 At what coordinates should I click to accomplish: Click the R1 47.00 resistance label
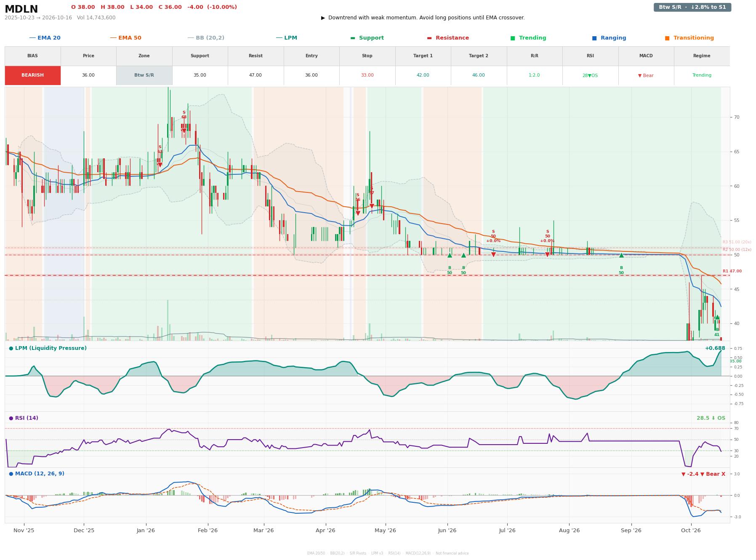tap(732, 271)
